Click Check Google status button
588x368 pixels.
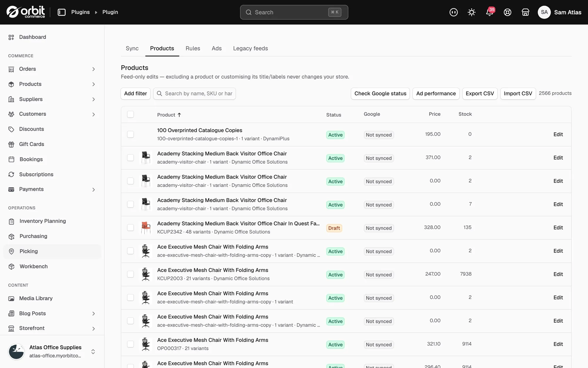coord(380,94)
